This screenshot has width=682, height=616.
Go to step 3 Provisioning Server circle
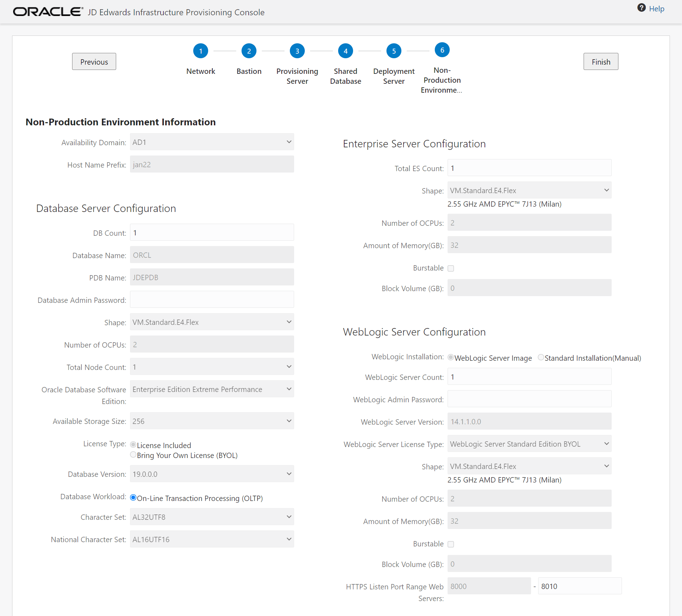pos(297,51)
